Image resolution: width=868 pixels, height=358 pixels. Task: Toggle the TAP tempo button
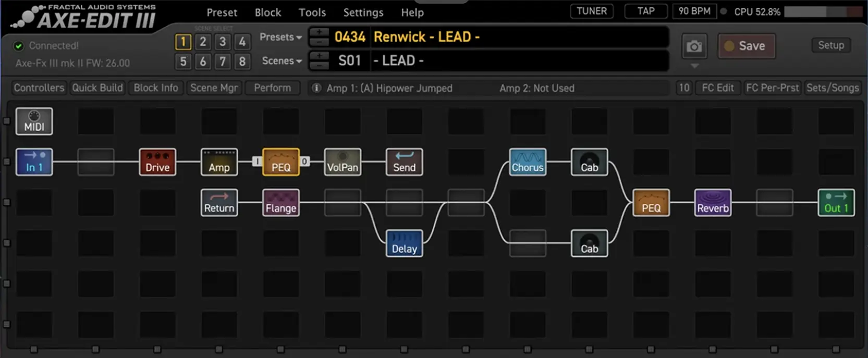tap(645, 11)
